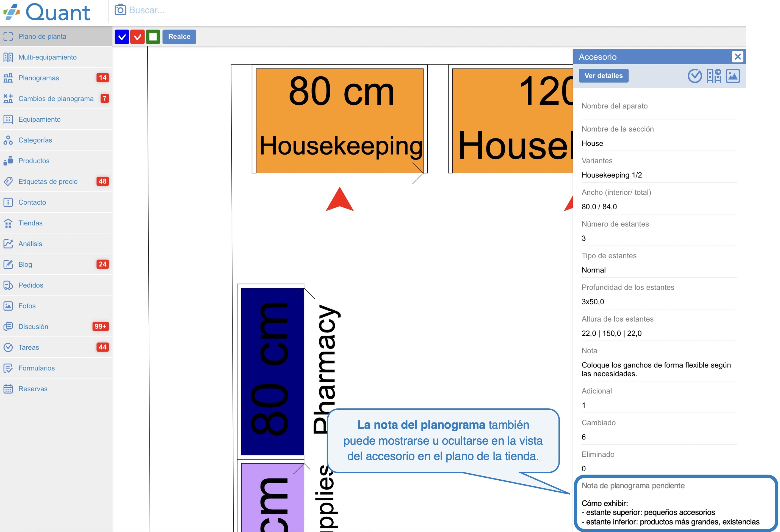Click the 'Normal' shelf type value
The image size is (780, 532).
(593, 270)
